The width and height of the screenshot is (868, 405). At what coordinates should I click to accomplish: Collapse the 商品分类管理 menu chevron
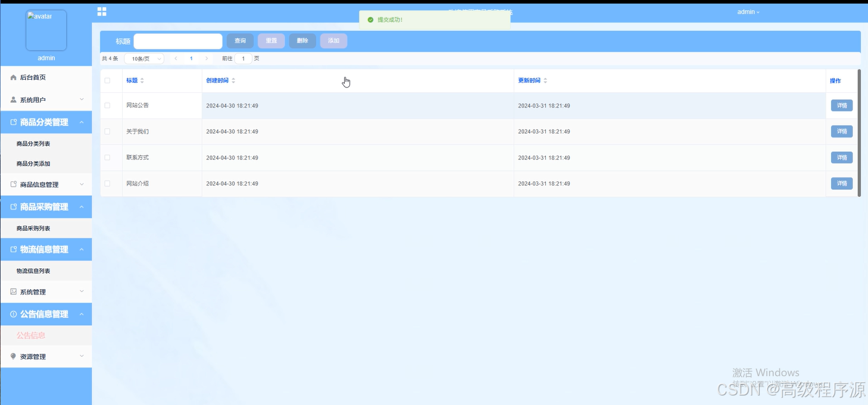point(82,123)
